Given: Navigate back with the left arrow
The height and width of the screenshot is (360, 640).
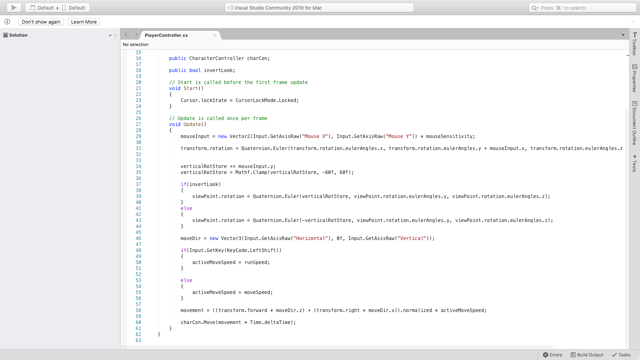Looking at the screenshot, I should point(126,35).
